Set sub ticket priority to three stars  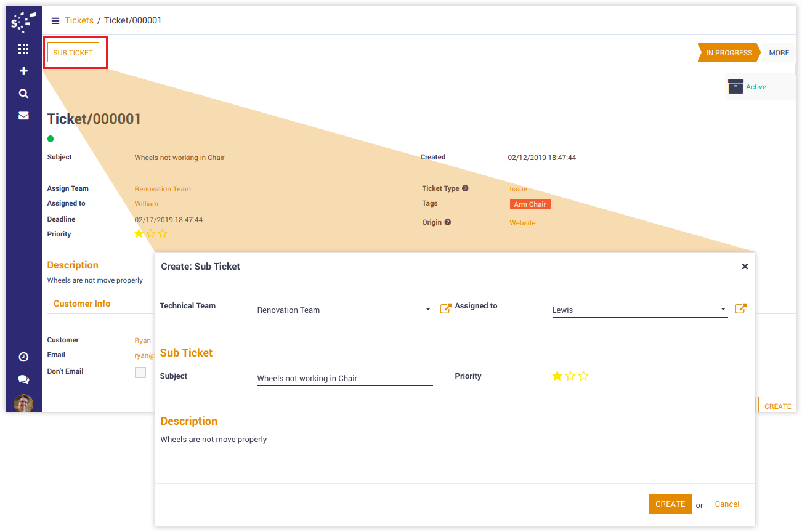point(583,376)
